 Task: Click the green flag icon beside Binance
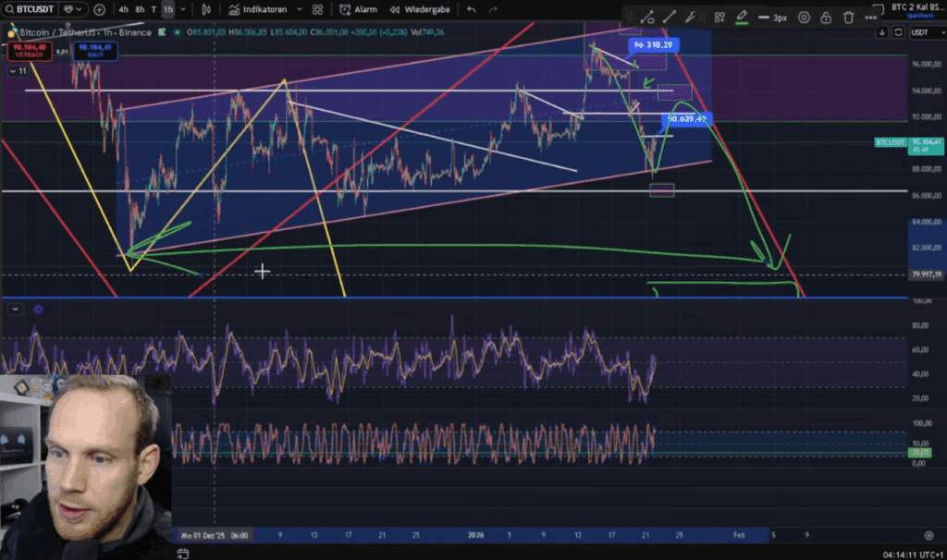tap(162, 32)
